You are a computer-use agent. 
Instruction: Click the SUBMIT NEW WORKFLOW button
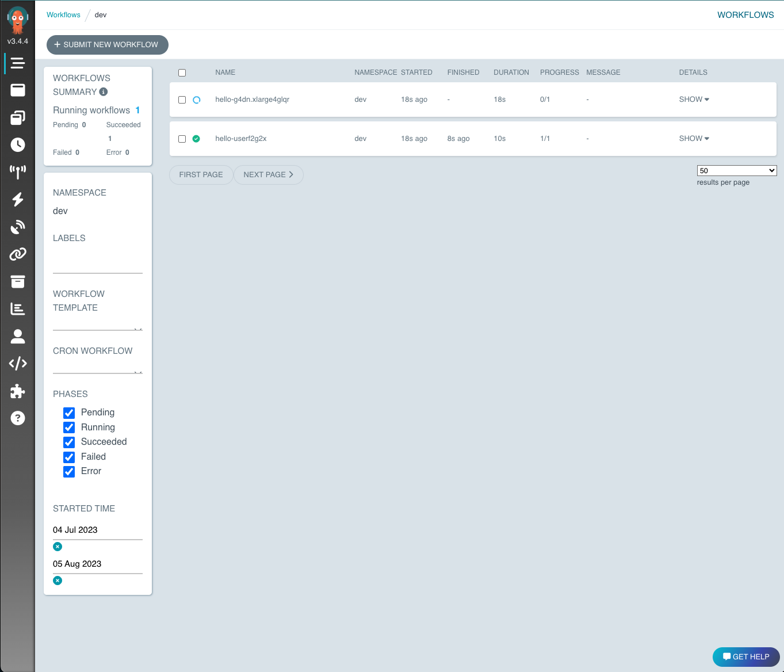[x=107, y=44]
